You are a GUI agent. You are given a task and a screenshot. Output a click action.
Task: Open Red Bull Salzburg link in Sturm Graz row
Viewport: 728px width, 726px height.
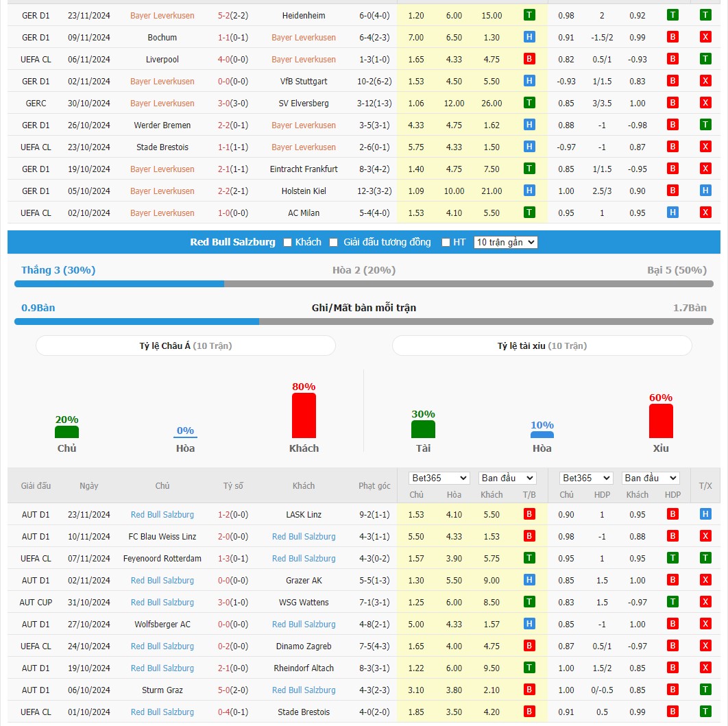tap(304, 690)
